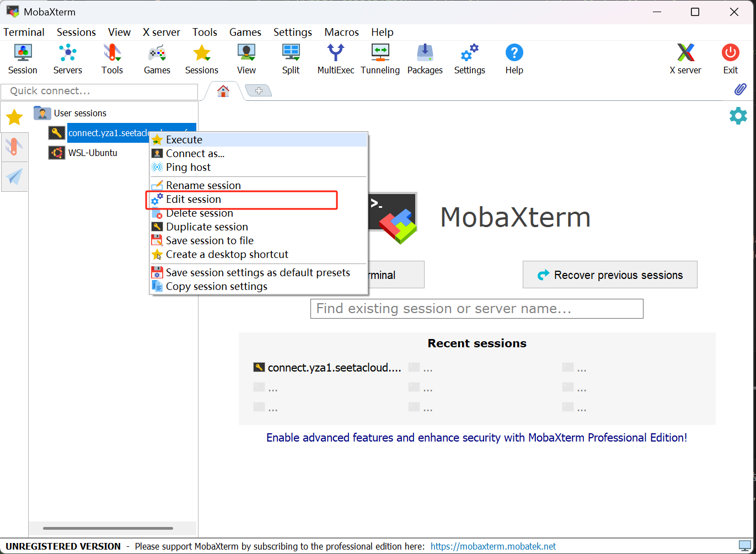Click the paperclip attachment icon
The height and width of the screenshot is (554, 756).
(x=740, y=89)
